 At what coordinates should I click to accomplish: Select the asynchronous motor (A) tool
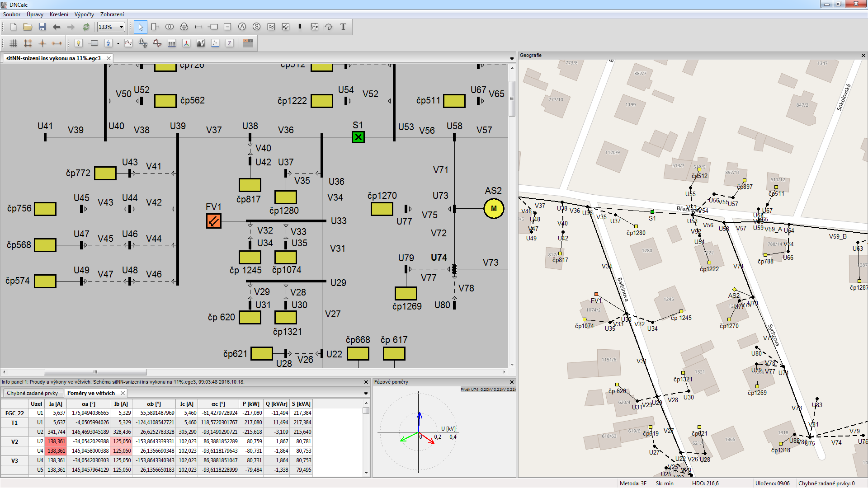coord(242,27)
